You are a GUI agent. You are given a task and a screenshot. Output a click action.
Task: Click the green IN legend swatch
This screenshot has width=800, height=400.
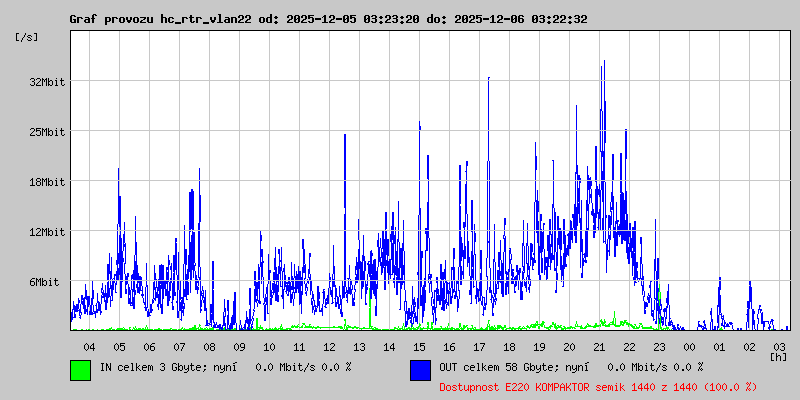81,370
